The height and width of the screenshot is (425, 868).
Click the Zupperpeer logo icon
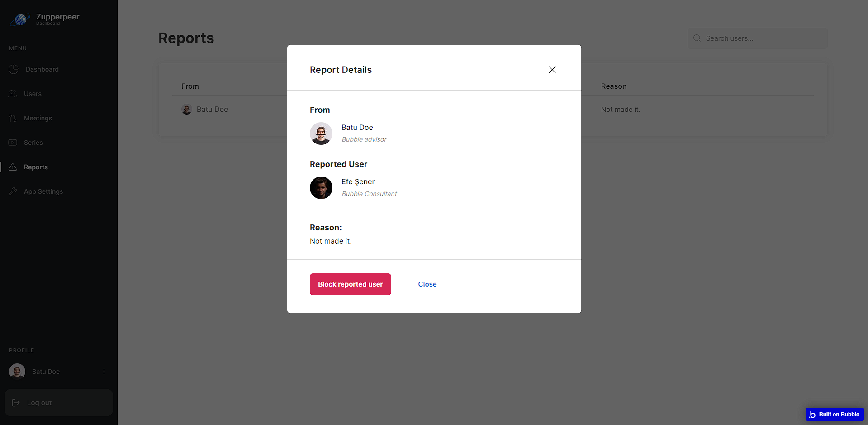20,19
